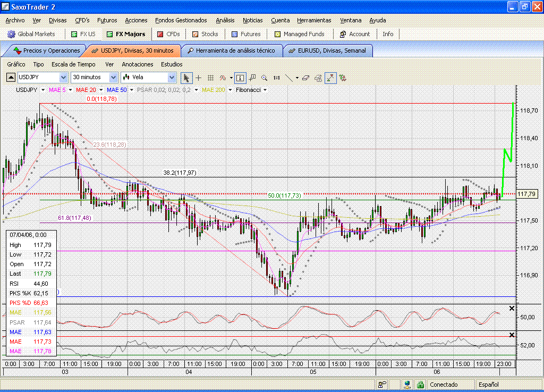Image resolution: width=544 pixels, height=392 pixels.
Task: Click the trade-from-chart arrows icon
Action: click(x=343, y=78)
